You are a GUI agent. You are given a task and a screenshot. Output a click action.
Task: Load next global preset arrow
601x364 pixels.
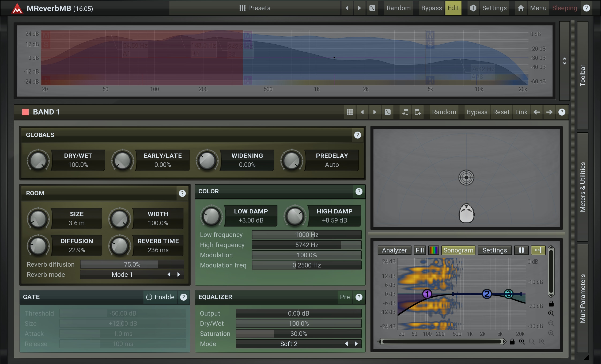click(x=360, y=8)
